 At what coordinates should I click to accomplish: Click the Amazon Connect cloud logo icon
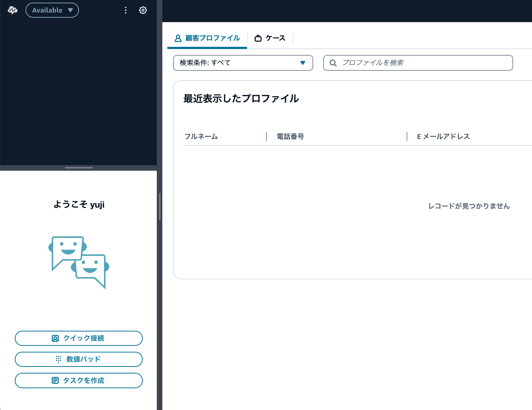(13, 10)
